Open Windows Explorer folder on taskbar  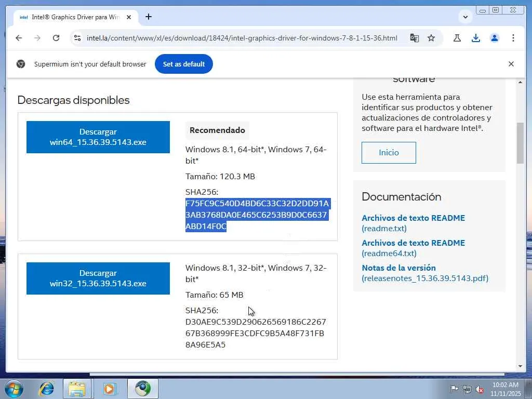click(77, 389)
